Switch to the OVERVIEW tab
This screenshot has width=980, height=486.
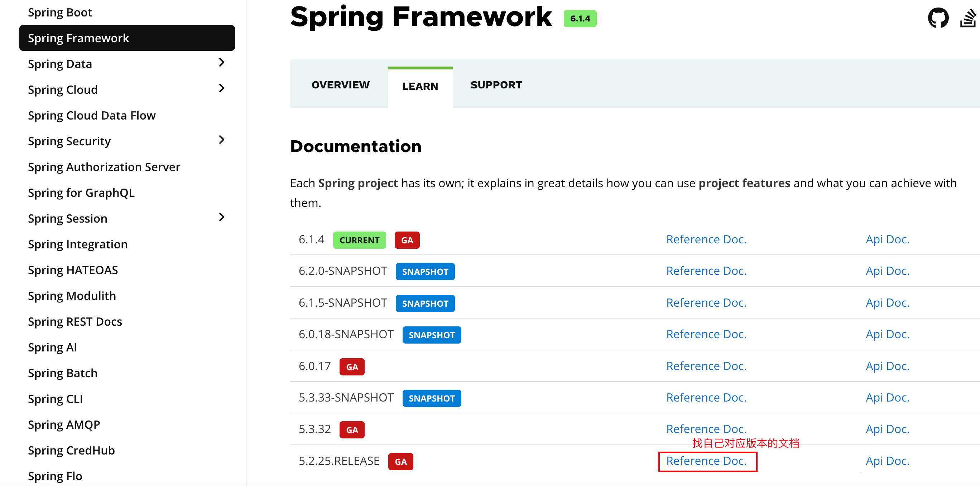341,85
